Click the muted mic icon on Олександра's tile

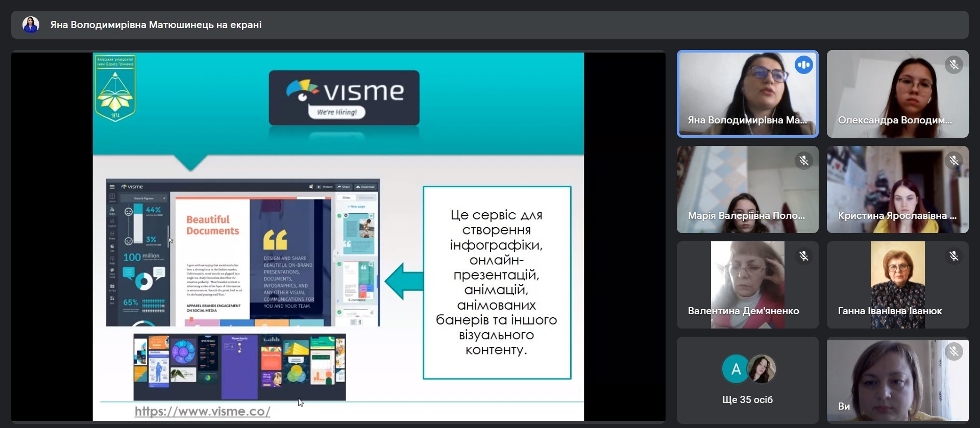coord(953,65)
